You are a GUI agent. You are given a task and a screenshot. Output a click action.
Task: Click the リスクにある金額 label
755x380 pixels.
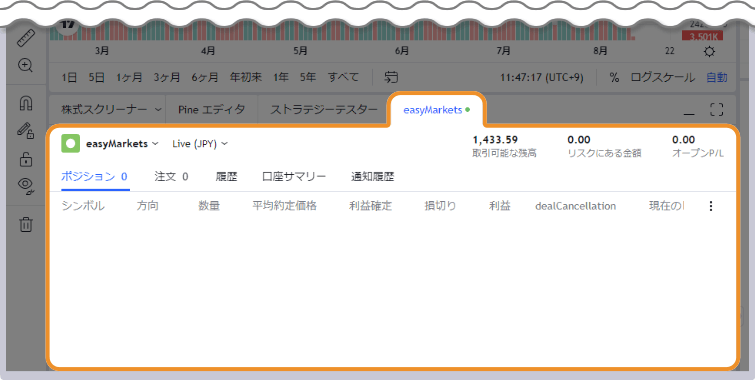604,154
